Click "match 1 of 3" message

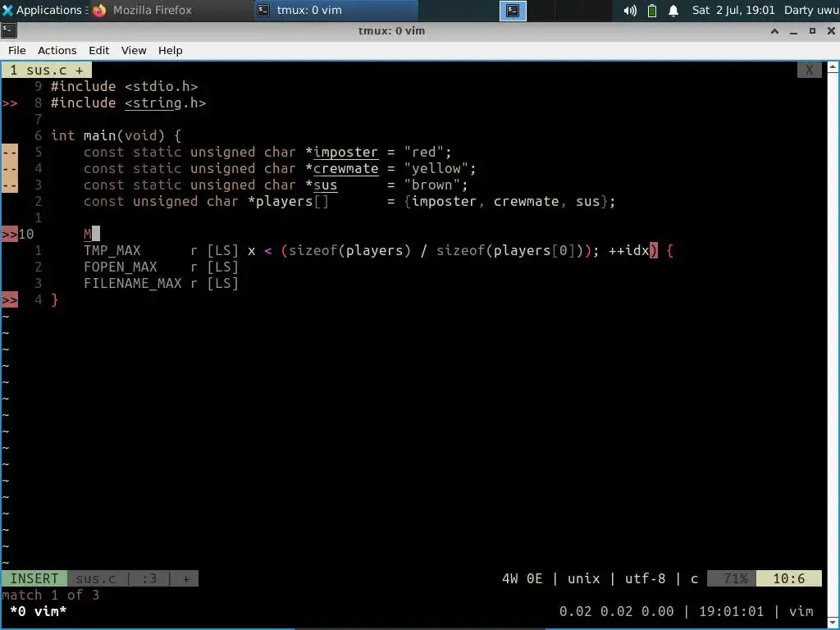click(50, 596)
